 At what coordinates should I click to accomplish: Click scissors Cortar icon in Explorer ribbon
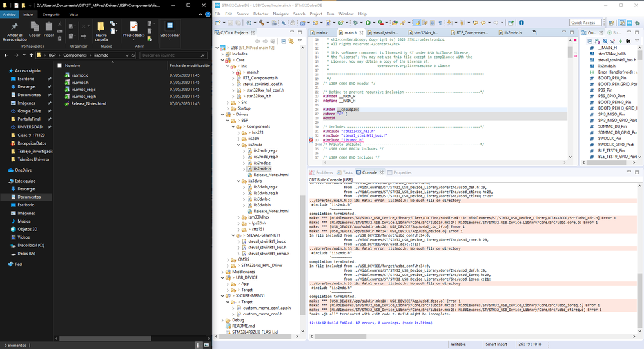(60, 25)
